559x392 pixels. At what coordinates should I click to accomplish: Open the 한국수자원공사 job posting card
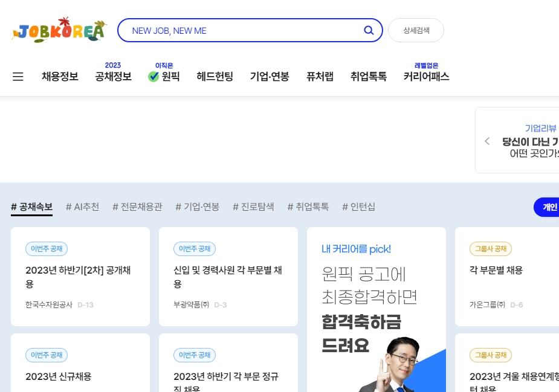[x=80, y=276]
